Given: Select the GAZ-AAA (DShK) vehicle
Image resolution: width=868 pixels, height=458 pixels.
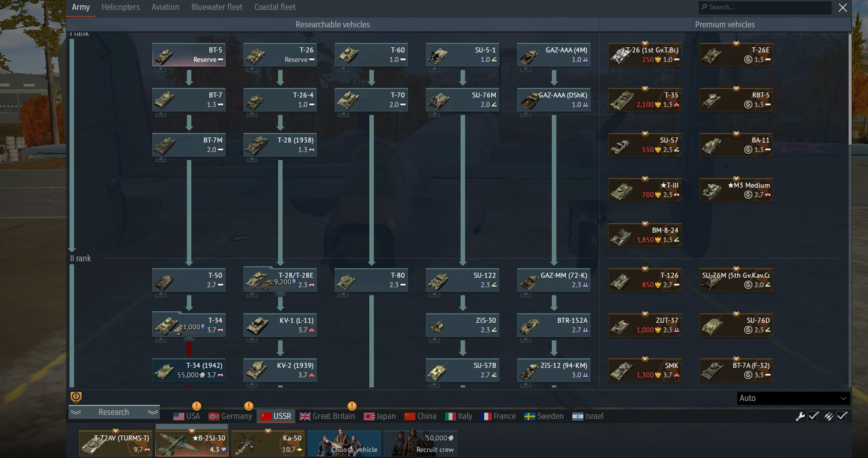Looking at the screenshot, I should [554, 100].
